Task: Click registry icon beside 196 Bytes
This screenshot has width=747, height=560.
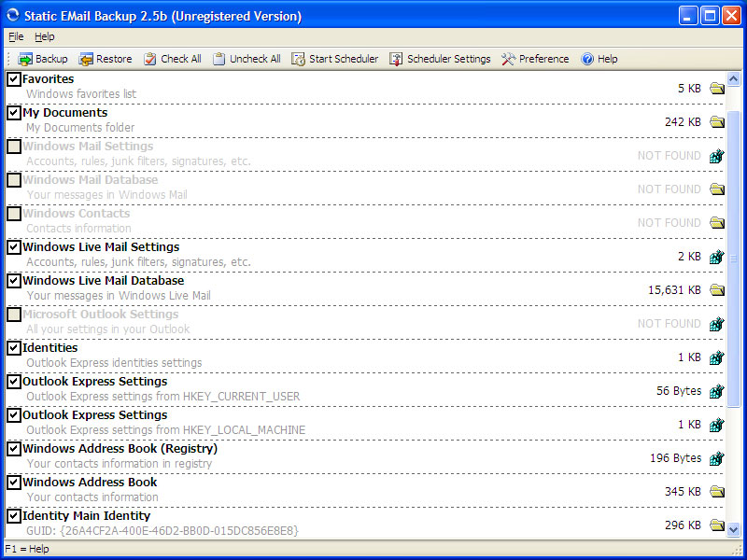Action: coord(717,458)
